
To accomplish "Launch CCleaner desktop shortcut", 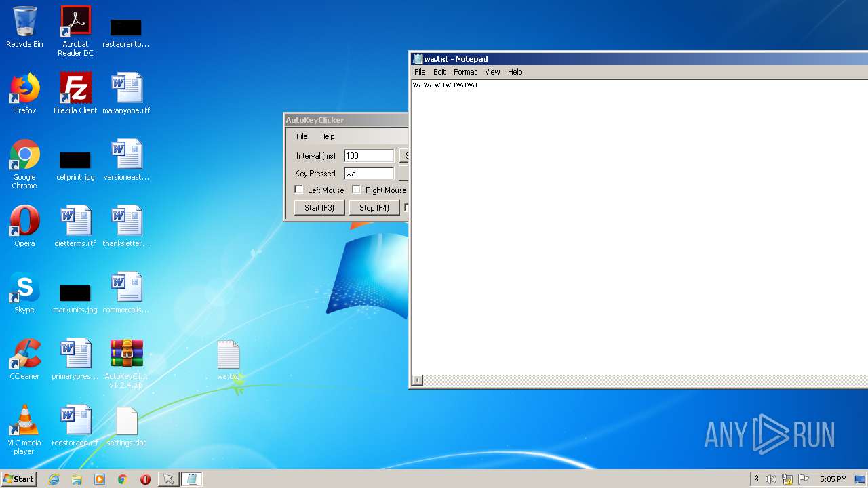I will pyautogui.click(x=24, y=359).
